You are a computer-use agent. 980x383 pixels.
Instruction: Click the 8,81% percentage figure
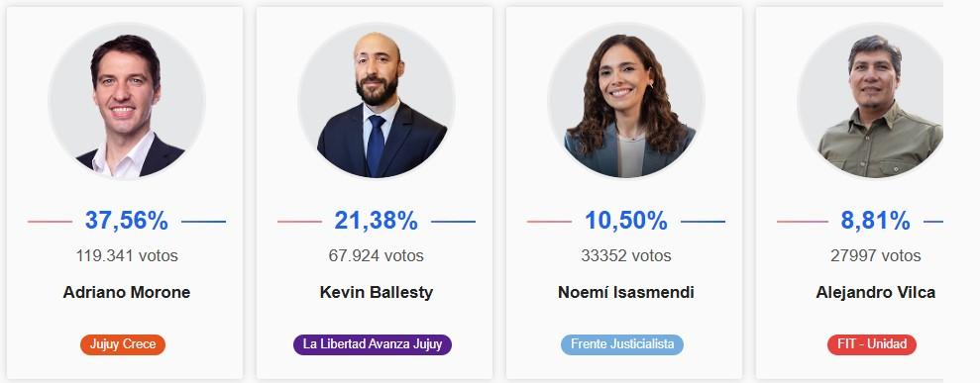click(x=876, y=221)
